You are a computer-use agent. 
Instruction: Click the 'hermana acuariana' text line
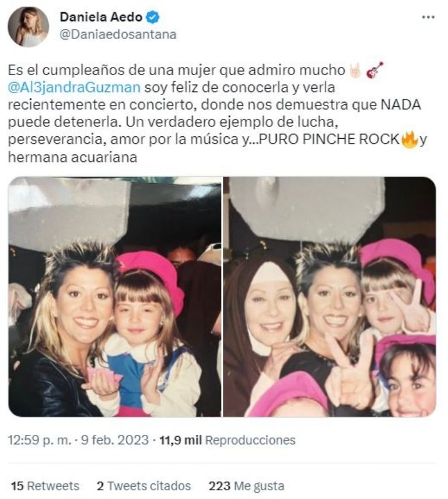coord(72,157)
